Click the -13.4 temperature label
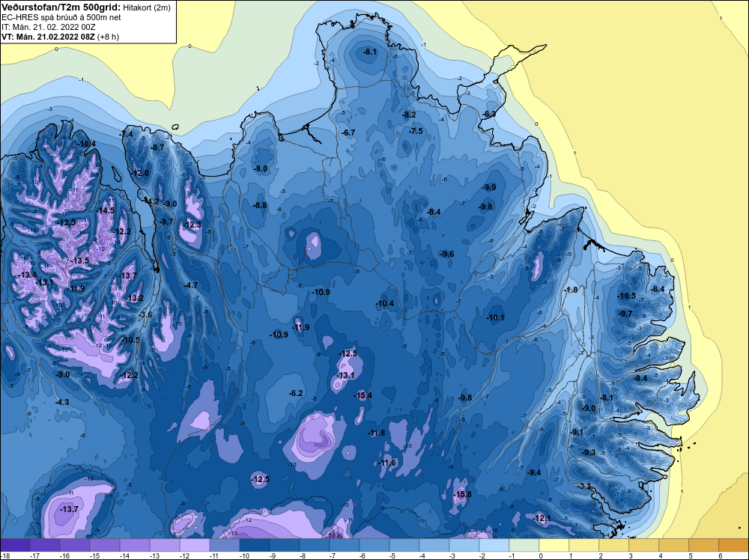 (x=28, y=275)
